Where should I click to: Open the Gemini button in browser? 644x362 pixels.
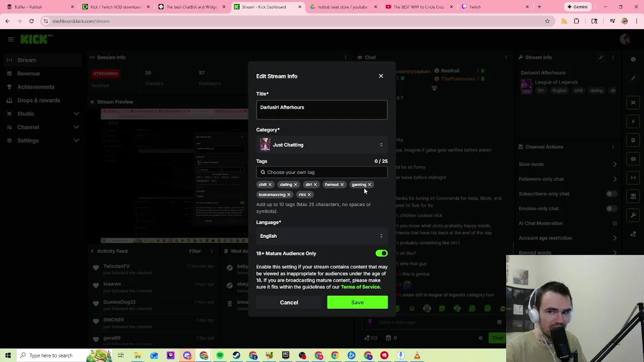[x=577, y=7]
